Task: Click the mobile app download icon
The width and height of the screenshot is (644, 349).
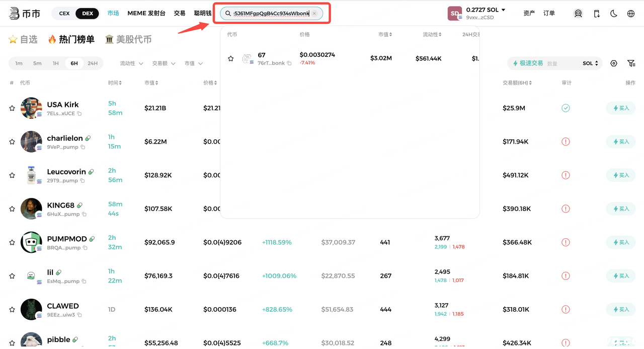Action: pyautogui.click(x=597, y=14)
